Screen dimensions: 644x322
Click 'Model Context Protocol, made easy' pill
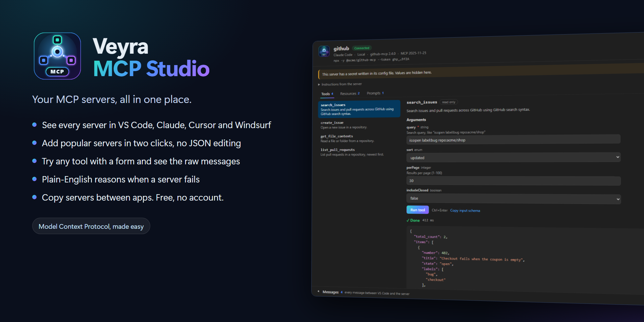point(91,226)
